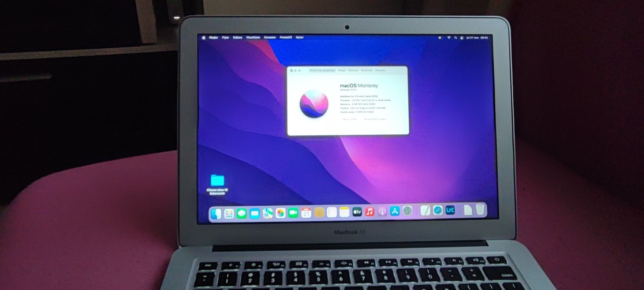Open Lightroom Classic in the Dock
This screenshot has width=644, height=290.
450,210
